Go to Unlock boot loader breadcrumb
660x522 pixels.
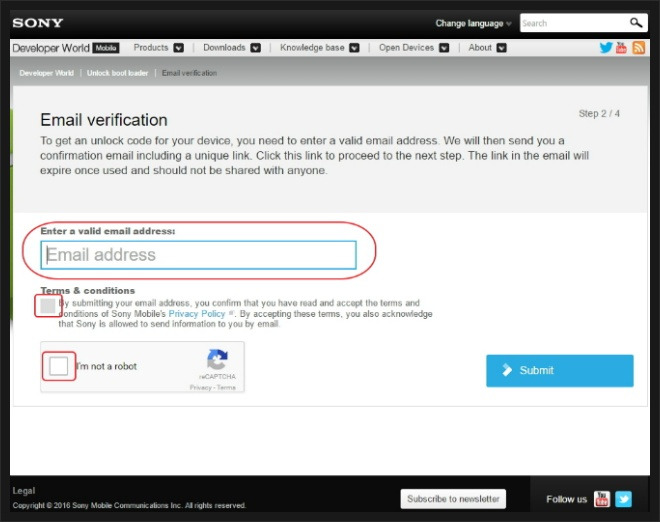point(117,73)
